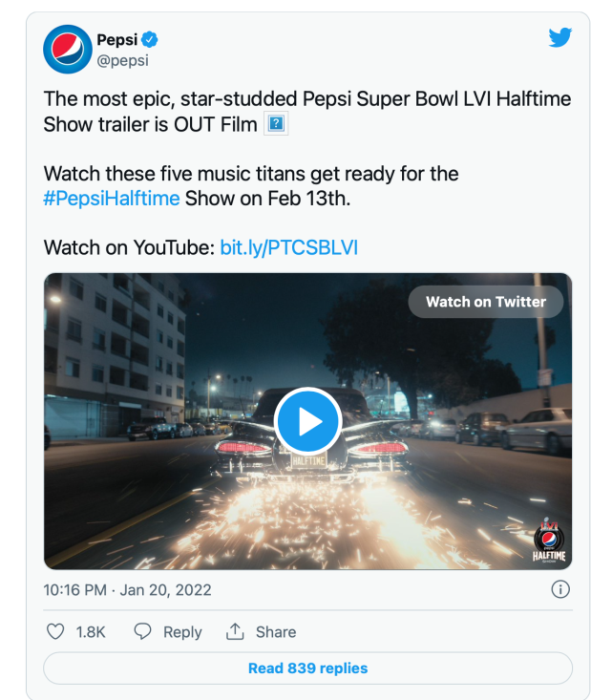The image size is (612, 700).
Task: Click the Twitter bird logo
Action: (559, 39)
